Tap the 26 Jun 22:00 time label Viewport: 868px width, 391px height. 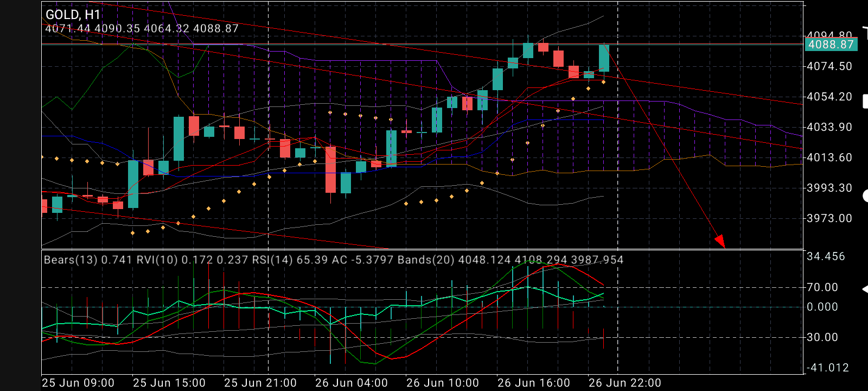click(x=625, y=383)
